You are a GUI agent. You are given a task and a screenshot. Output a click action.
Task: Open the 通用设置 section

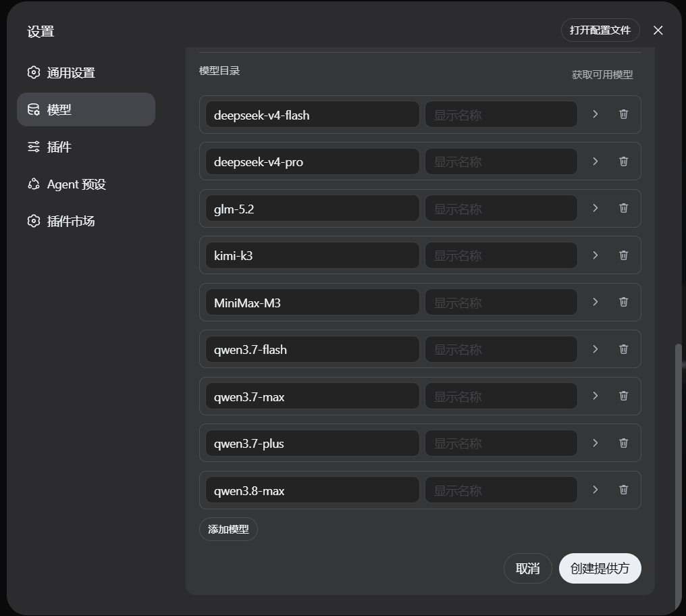click(86, 72)
